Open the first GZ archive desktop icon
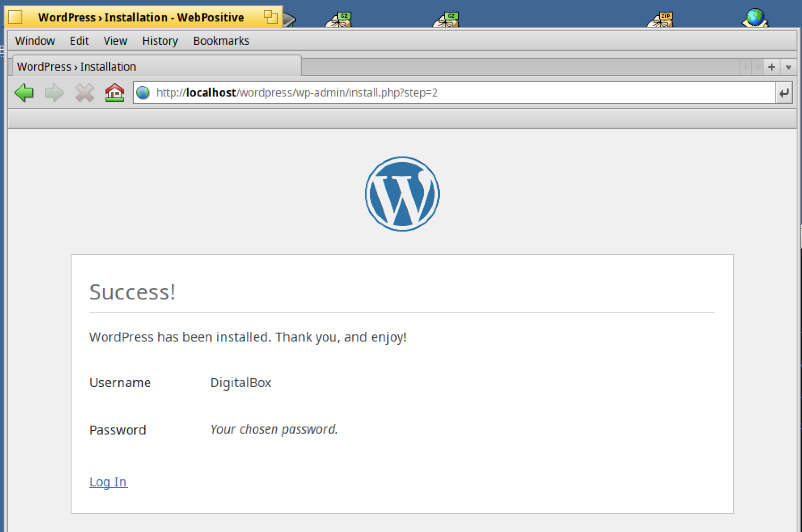The image size is (802, 532). click(338, 19)
